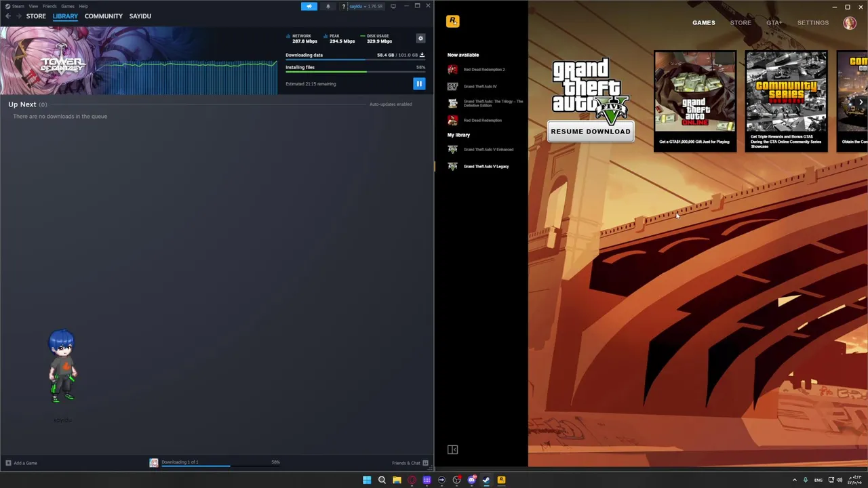Open the Rockstar profile avatar

pyautogui.click(x=850, y=22)
